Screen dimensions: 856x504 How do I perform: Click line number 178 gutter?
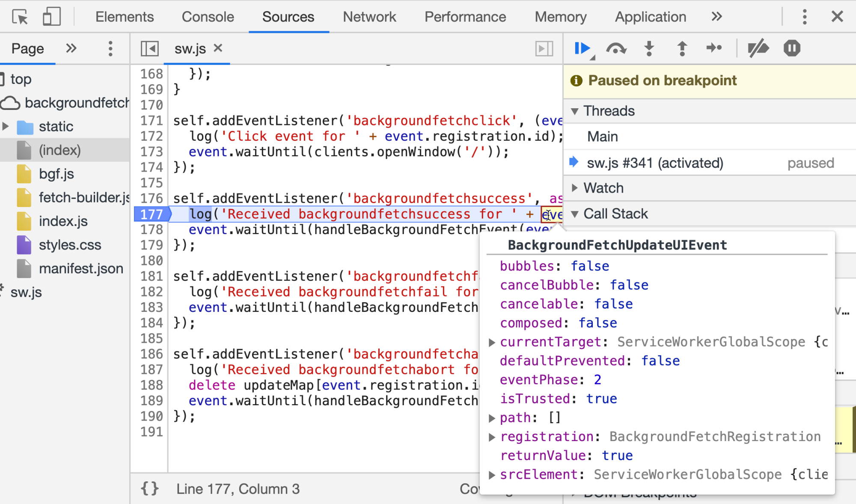point(152,230)
